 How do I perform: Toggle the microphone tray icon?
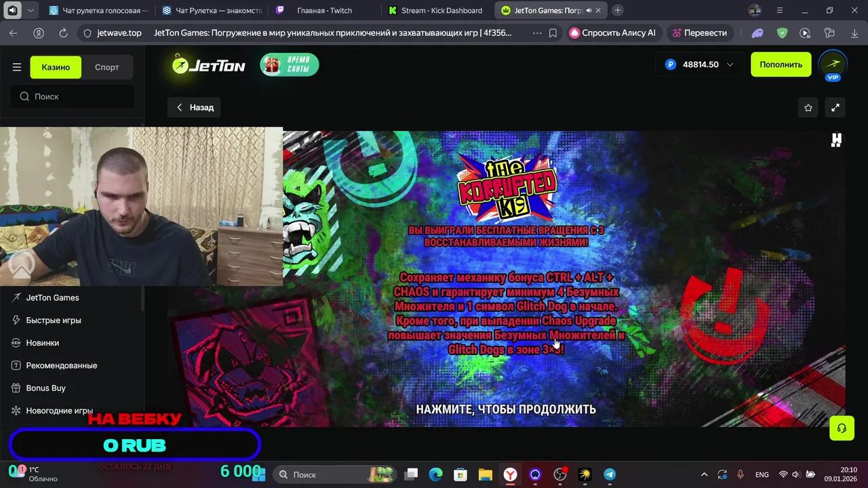pos(741,474)
